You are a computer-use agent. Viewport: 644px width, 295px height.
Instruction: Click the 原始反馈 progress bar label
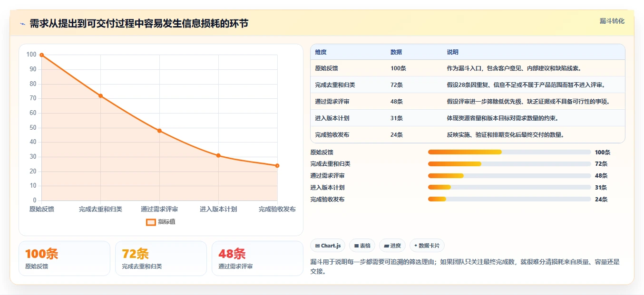(x=322, y=152)
